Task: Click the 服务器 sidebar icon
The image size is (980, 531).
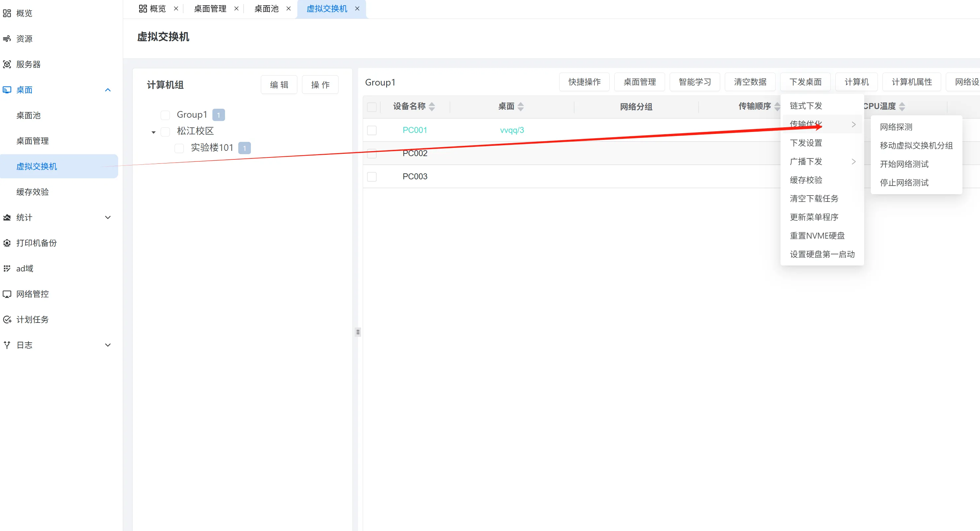Action: click(x=7, y=64)
